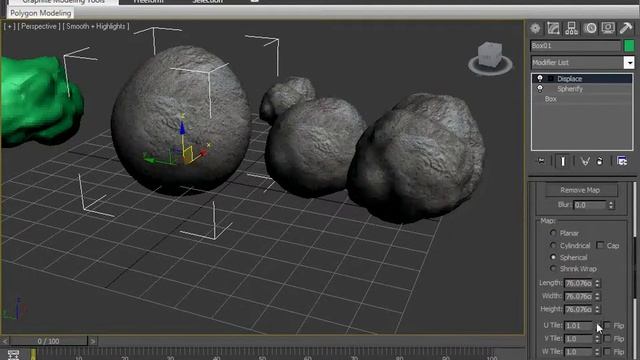Open the Motion command panel tab
Screen dimensions: 640x360
click(590, 28)
